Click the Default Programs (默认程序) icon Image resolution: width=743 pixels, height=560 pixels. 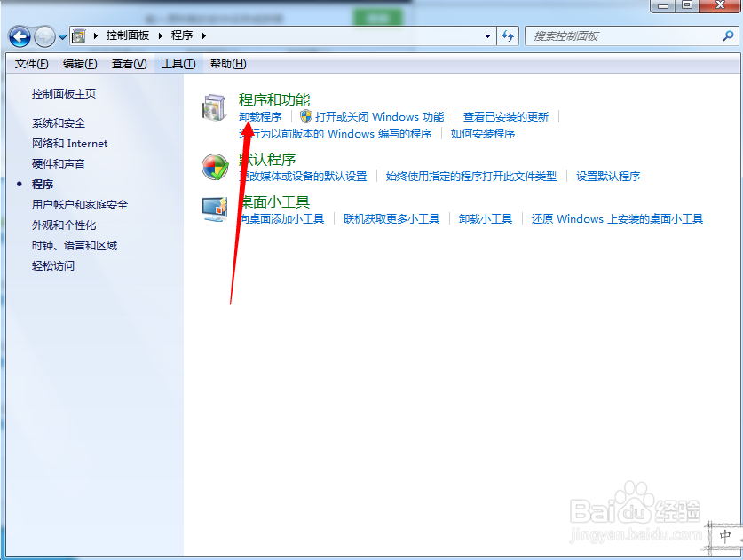tap(214, 167)
